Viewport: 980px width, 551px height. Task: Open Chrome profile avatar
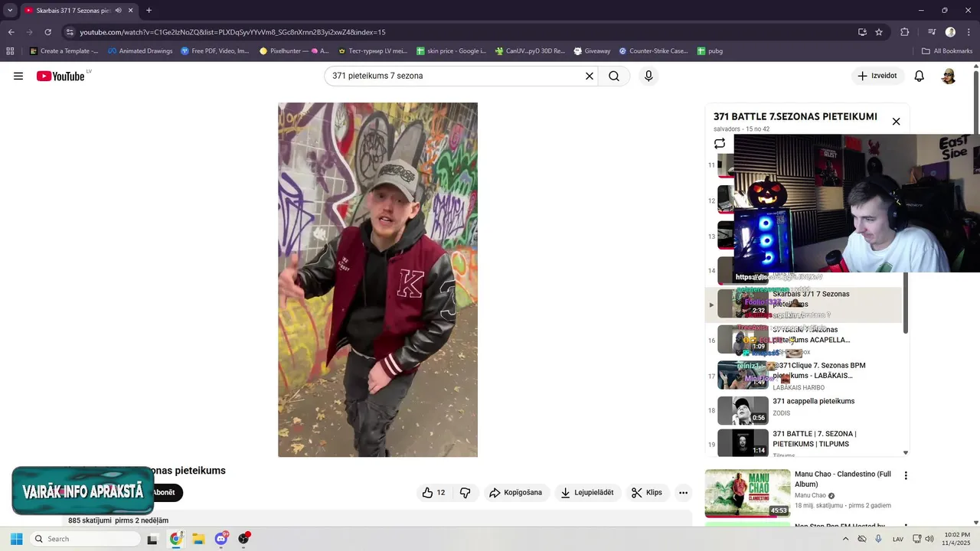[950, 32]
